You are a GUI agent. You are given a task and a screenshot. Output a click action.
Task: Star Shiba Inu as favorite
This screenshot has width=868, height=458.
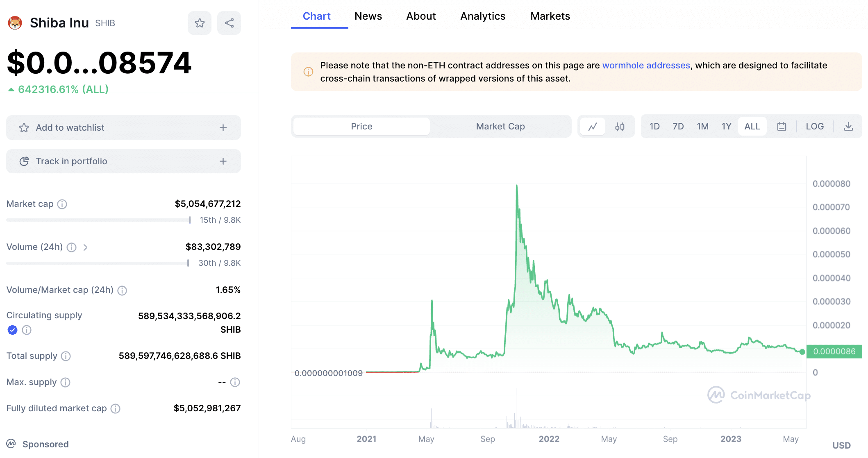(200, 23)
